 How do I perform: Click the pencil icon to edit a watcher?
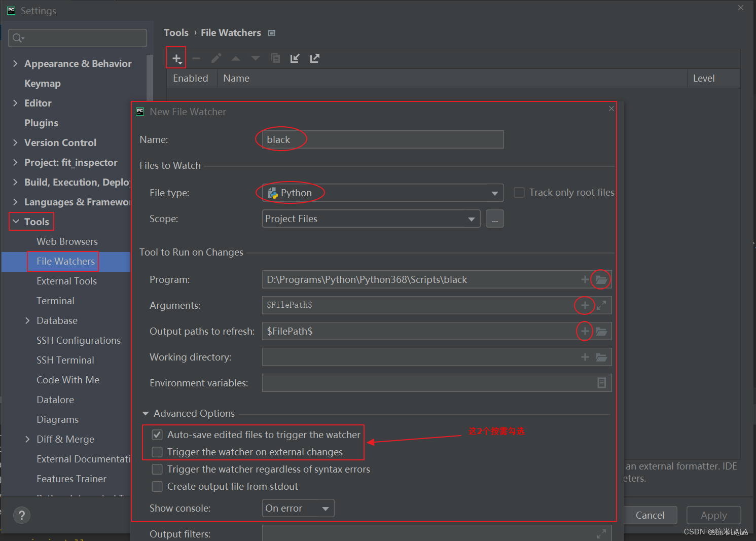pyautogui.click(x=215, y=57)
